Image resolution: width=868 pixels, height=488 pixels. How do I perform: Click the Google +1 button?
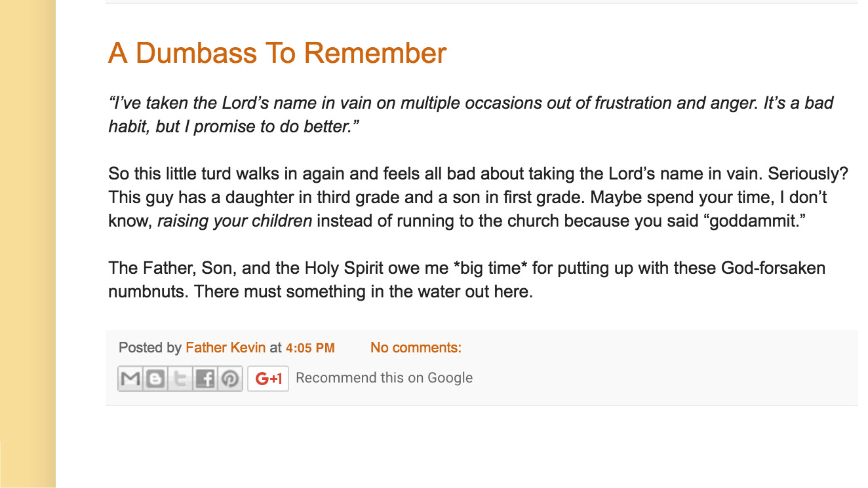coord(268,379)
